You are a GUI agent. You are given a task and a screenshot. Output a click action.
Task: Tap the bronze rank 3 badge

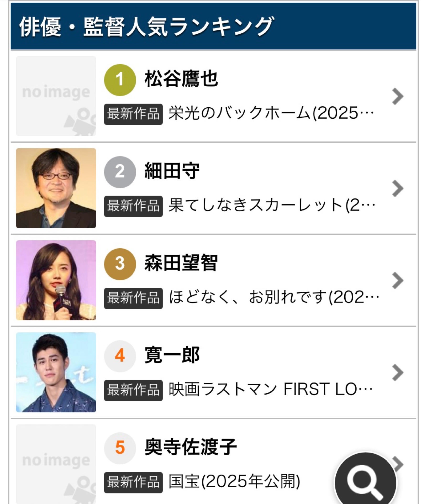[x=120, y=264]
